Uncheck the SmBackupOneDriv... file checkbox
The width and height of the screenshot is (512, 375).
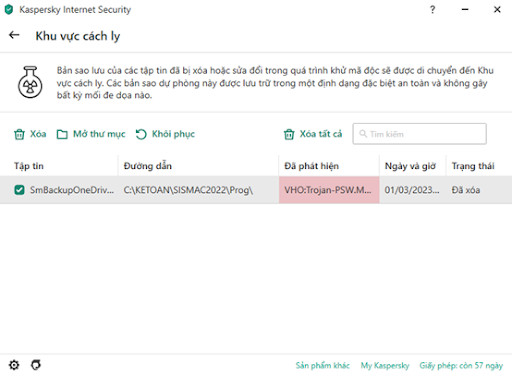(19, 190)
